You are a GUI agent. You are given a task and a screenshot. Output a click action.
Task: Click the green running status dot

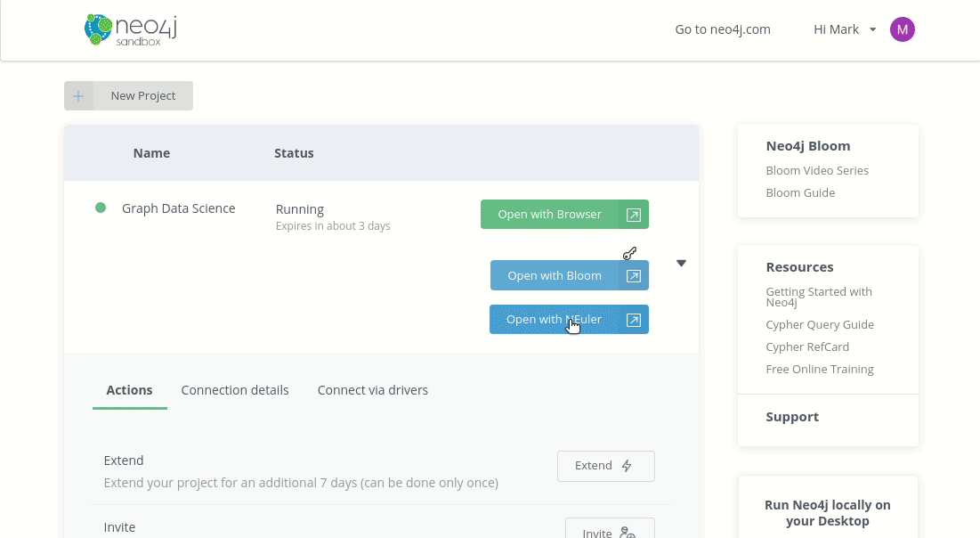tap(101, 208)
